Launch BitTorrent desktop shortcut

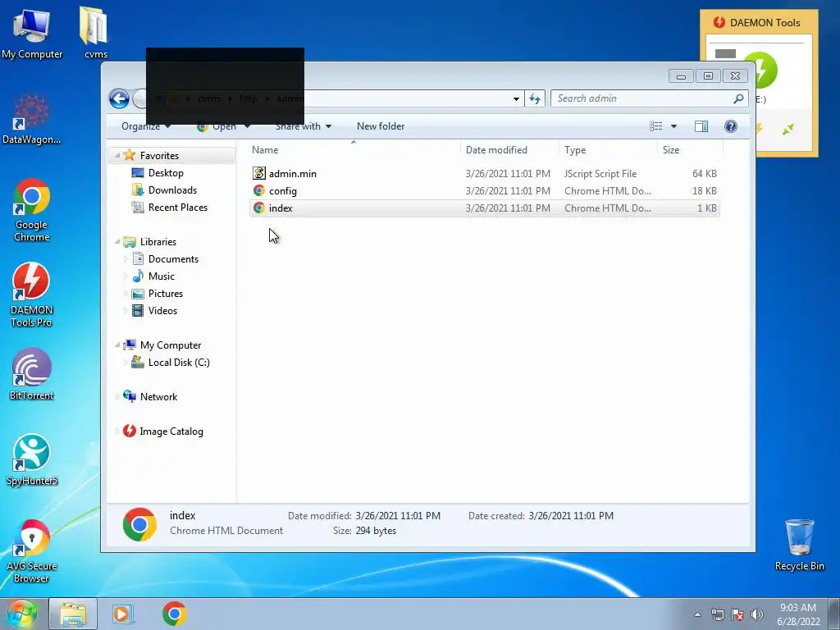[32, 373]
